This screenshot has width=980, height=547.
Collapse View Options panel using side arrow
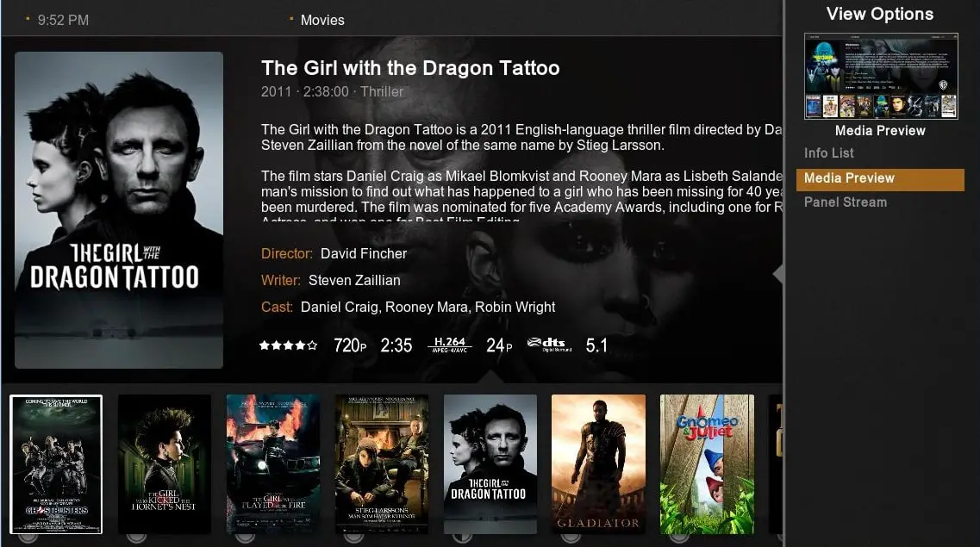778,274
